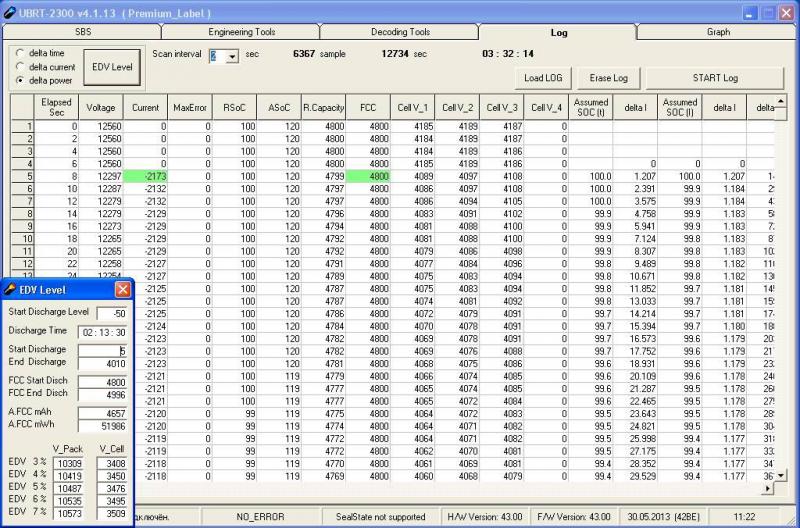Click the FCC End Disch field
Image resolution: width=800 pixels, height=528 pixels.
pos(102,395)
